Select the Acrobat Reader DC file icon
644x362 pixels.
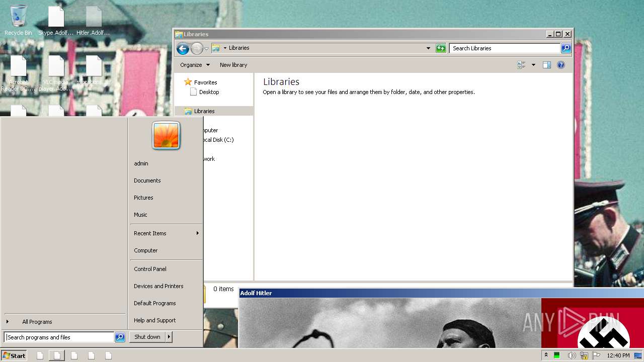tap(18, 73)
